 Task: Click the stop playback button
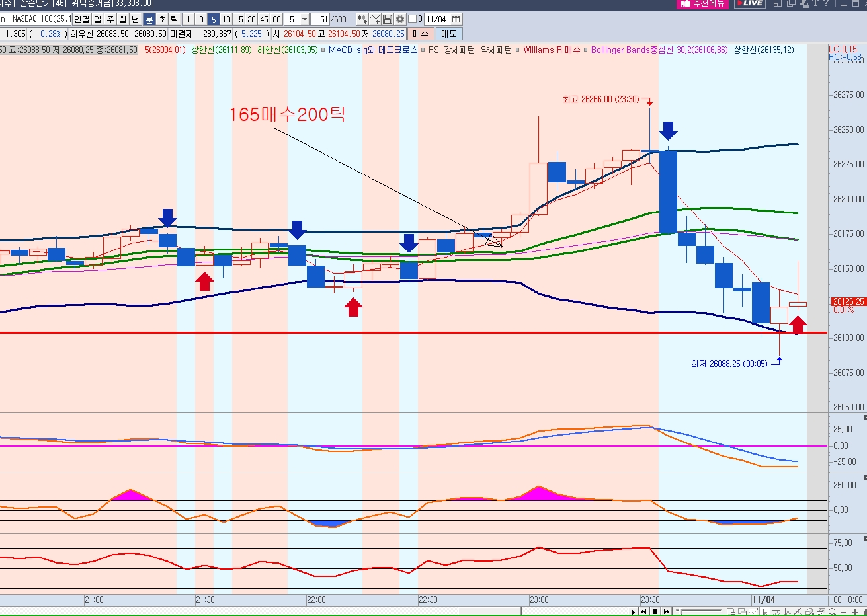pyautogui.click(x=655, y=611)
